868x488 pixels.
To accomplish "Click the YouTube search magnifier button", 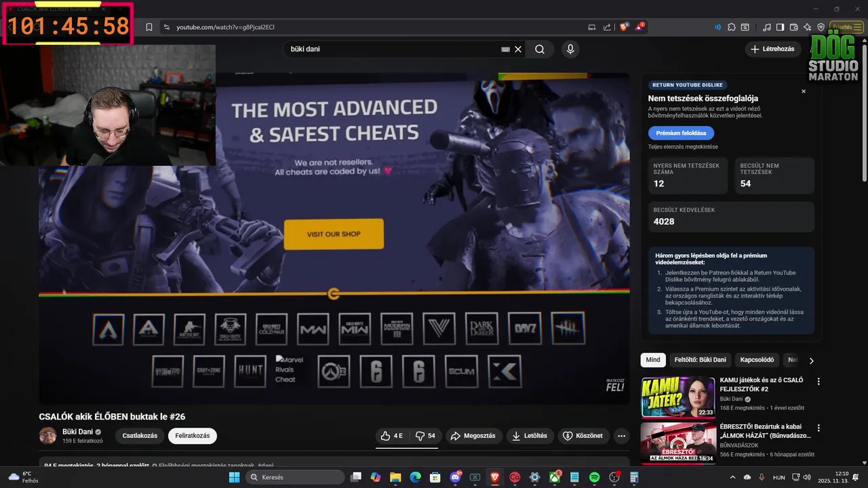I will click(x=540, y=49).
